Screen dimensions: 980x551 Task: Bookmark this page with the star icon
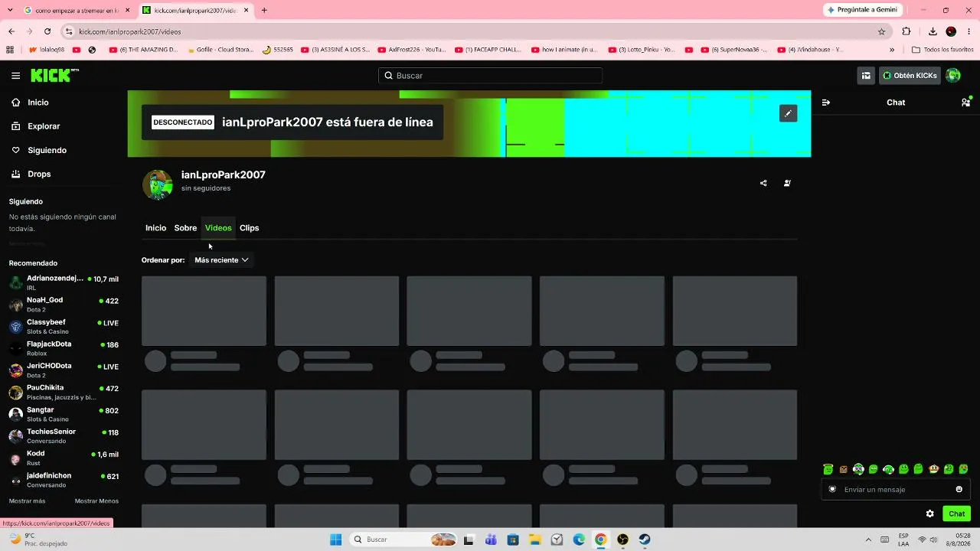click(881, 31)
